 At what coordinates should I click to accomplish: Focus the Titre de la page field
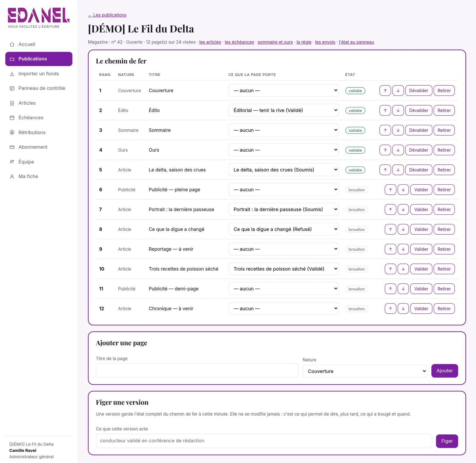point(197,371)
